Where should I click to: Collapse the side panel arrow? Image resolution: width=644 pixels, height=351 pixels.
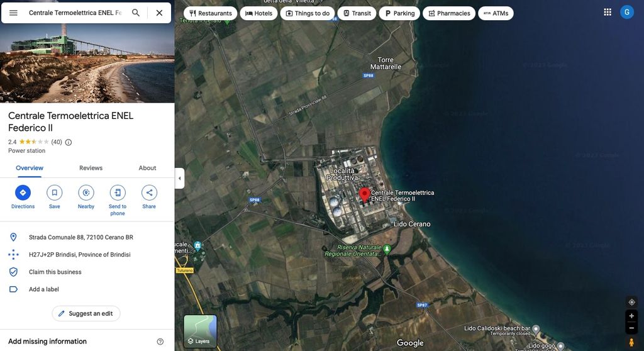tap(179, 178)
